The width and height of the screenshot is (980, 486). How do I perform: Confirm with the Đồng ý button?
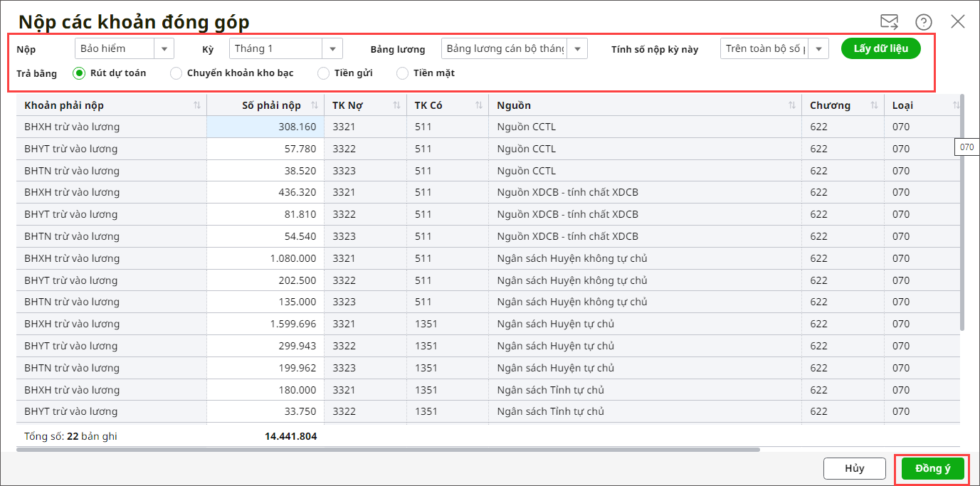click(933, 468)
